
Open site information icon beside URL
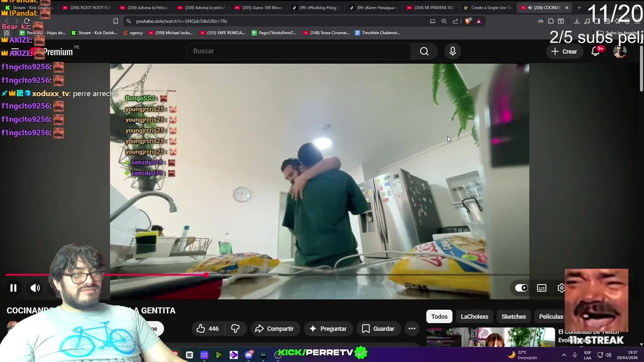(129, 21)
